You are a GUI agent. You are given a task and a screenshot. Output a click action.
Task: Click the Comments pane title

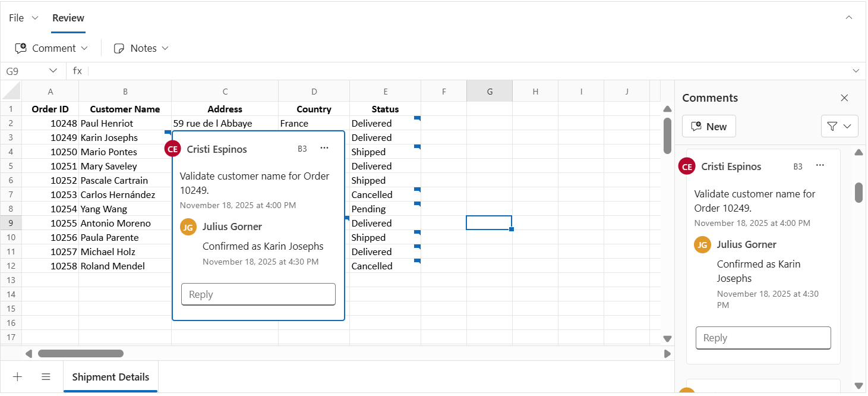(x=710, y=98)
